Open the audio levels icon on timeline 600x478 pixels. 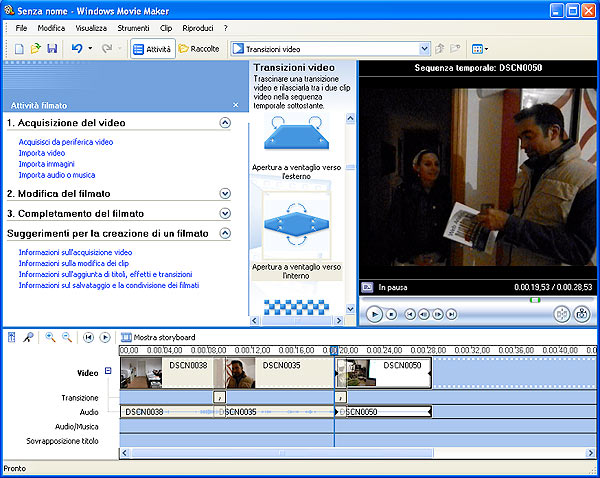12,337
